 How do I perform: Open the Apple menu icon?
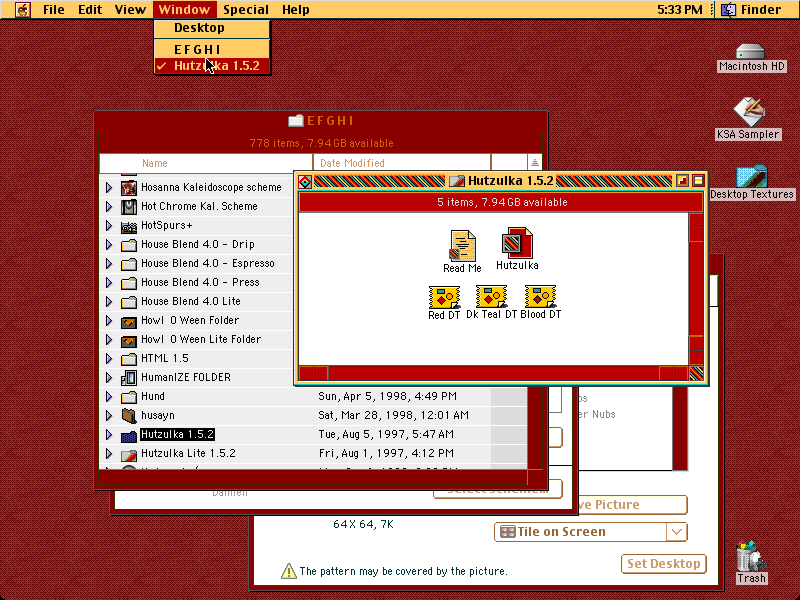pyautogui.click(x=22, y=9)
